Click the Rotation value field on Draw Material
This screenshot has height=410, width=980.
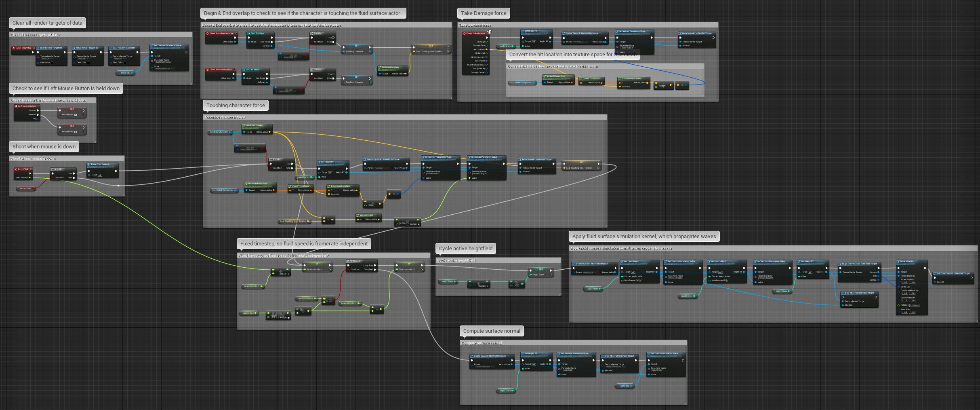(914, 305)
